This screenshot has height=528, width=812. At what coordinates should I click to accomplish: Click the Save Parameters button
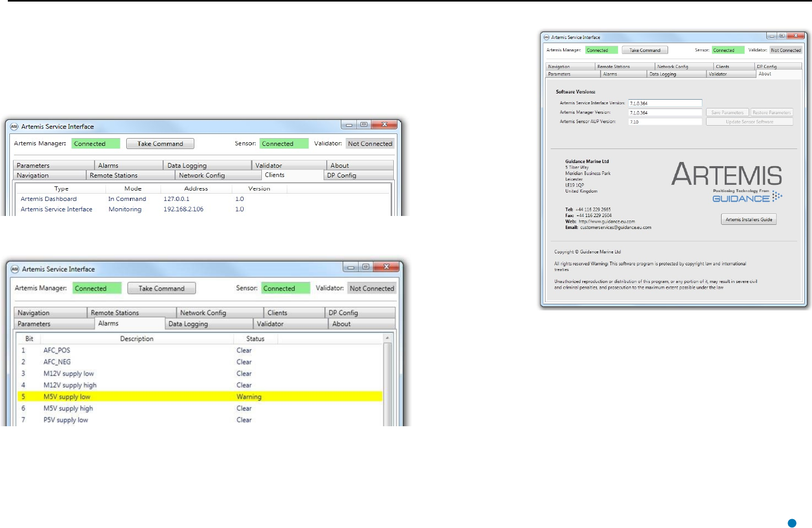click(727, 112)
